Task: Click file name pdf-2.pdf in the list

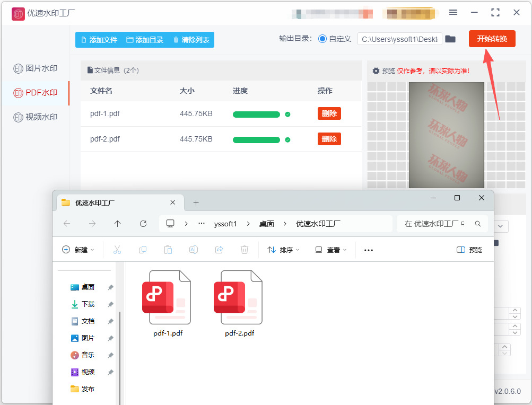Action: pos(105,139)
